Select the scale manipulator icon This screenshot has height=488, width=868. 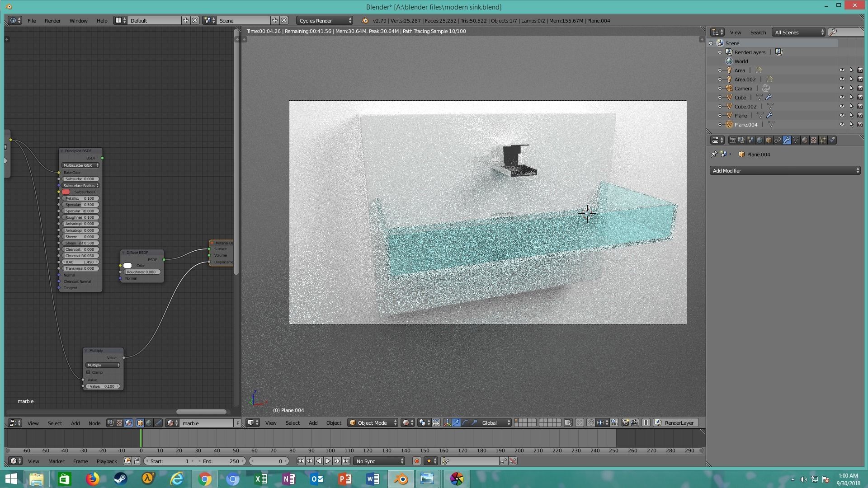474,422
